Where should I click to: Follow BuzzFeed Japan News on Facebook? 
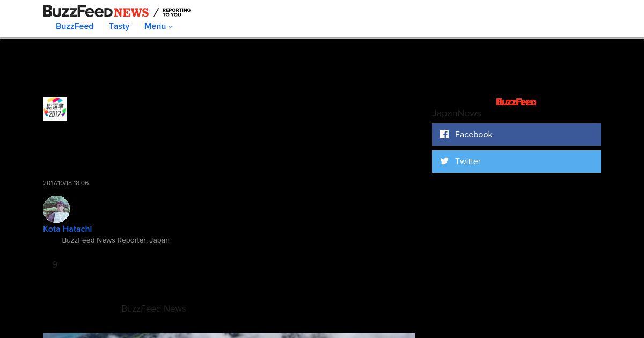[x=516, y=135]
